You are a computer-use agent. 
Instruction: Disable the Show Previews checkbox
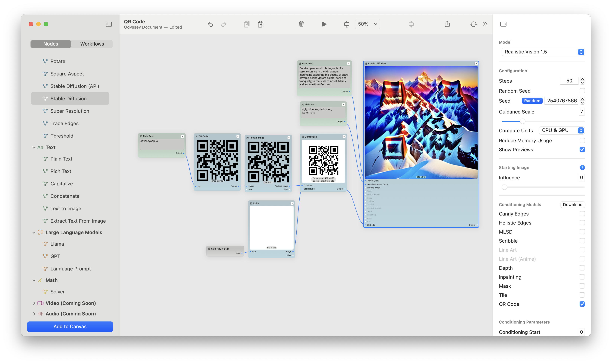point(582,149)
